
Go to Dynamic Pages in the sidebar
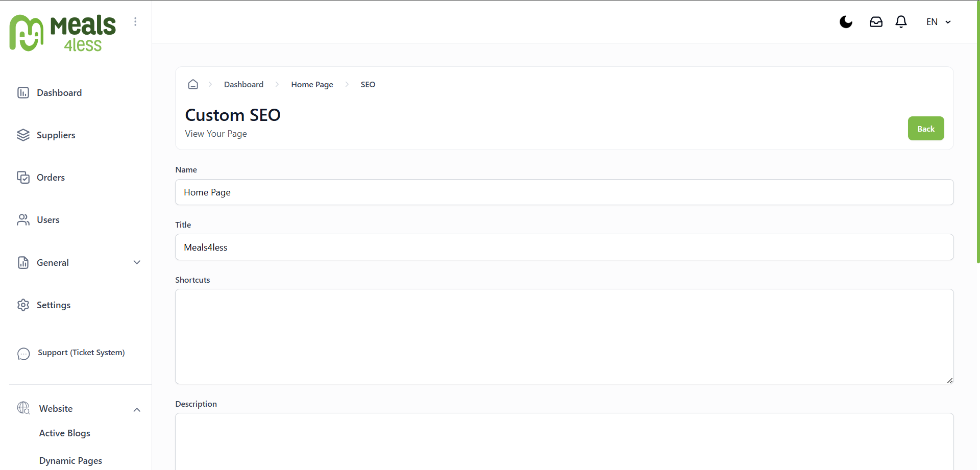[x=70, y=460]
